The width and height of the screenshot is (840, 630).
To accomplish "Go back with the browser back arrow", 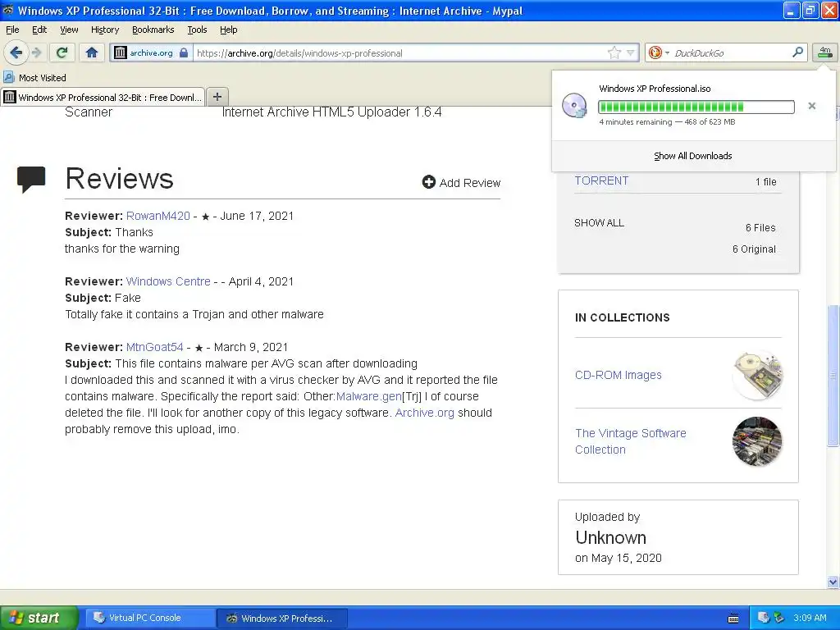I will click(x=16, y=52).
